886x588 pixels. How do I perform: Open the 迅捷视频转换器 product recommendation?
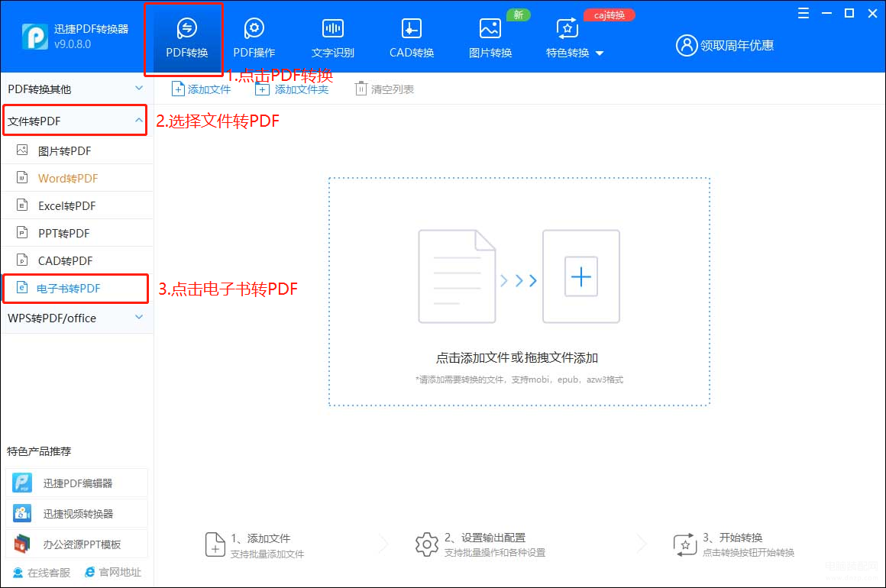tap(76, 513)
